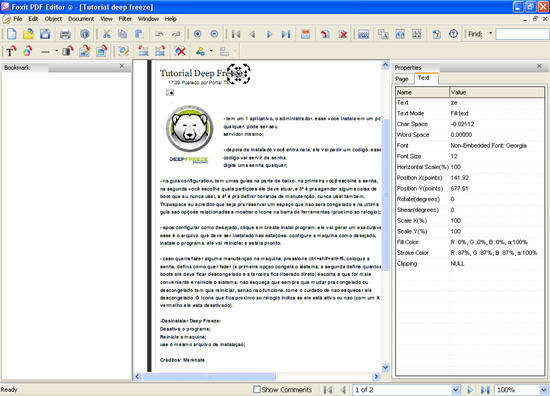Copy with the two-pages copy icon
This screenshot has width=550, height=396.
[122, 34]
